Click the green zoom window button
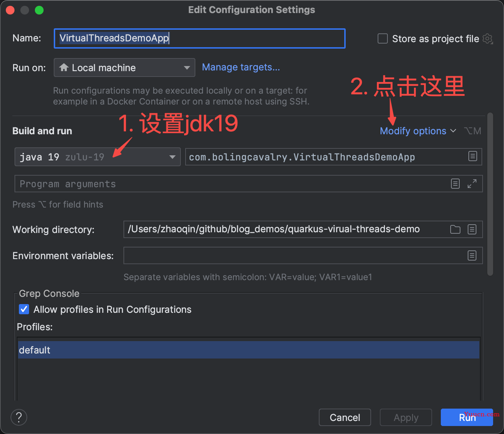 pos(39,10)
